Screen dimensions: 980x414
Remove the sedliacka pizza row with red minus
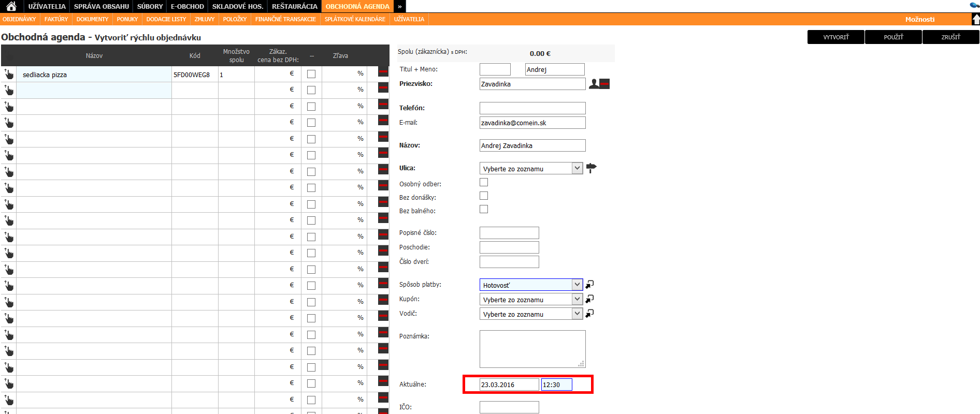pyautogui.click(x=383, y=72)
